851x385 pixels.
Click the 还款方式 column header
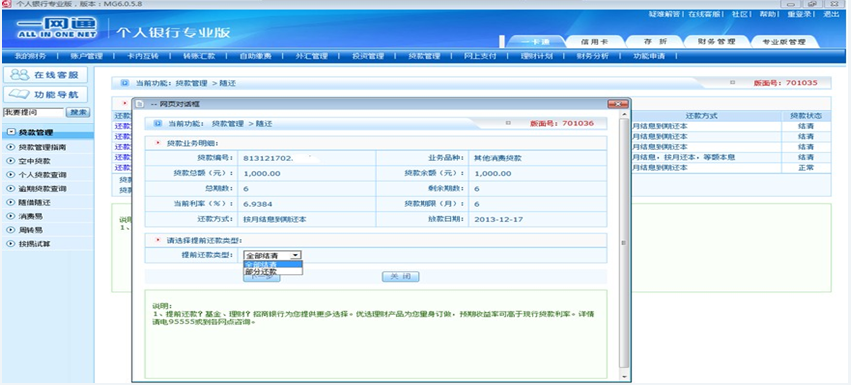click(x=702, y=116)
